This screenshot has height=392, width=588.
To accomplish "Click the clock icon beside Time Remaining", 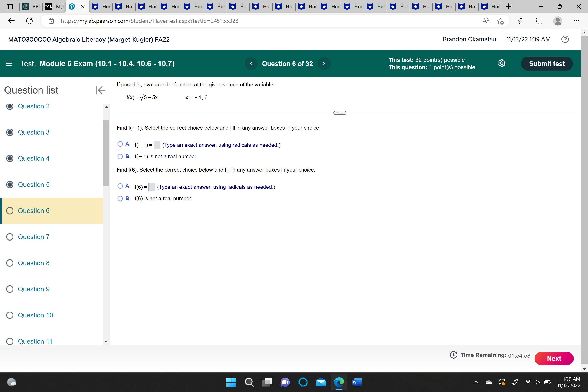I will [x=454, y=355].
